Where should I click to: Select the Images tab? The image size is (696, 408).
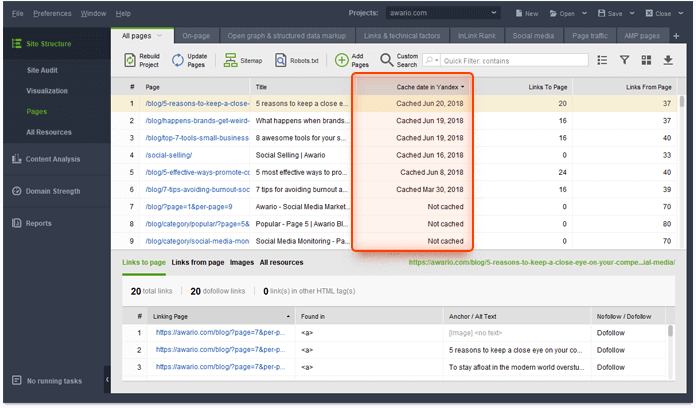tap(241, 262)
